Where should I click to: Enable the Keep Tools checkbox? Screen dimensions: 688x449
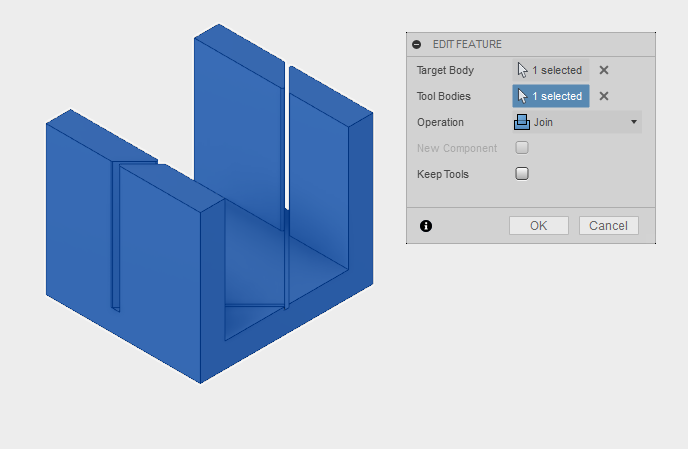pyautogui.click(x=522, y=174)
